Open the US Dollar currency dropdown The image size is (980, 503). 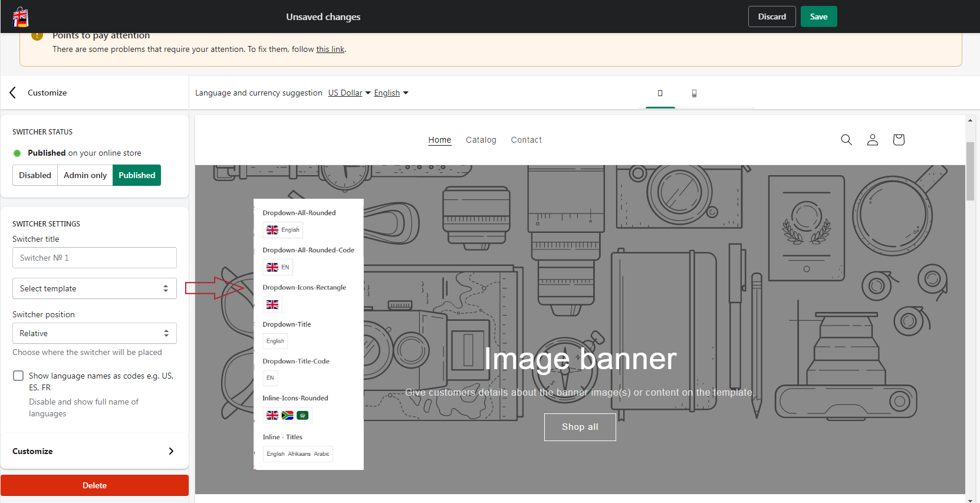pos(350,93)
